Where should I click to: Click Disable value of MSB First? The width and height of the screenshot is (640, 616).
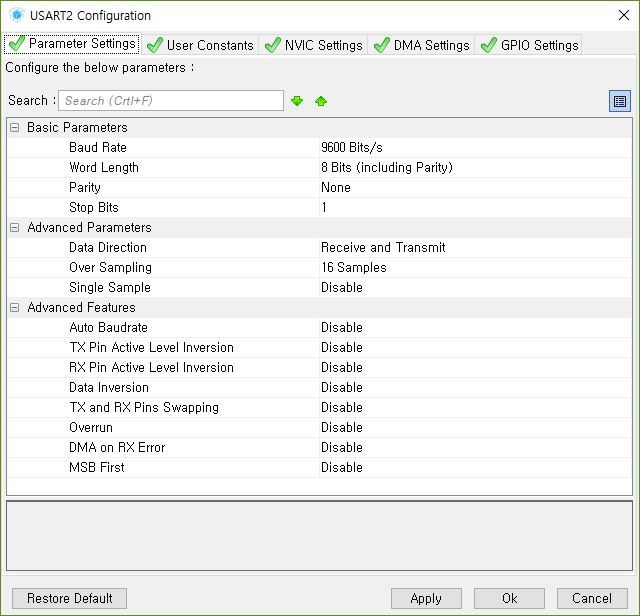pyautogui.click(x=342, y=467)
